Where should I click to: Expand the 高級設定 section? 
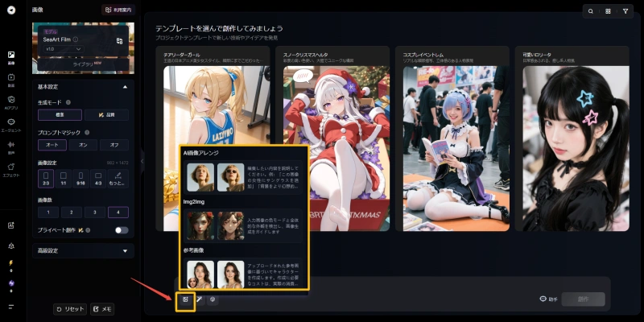coord(84,250)
